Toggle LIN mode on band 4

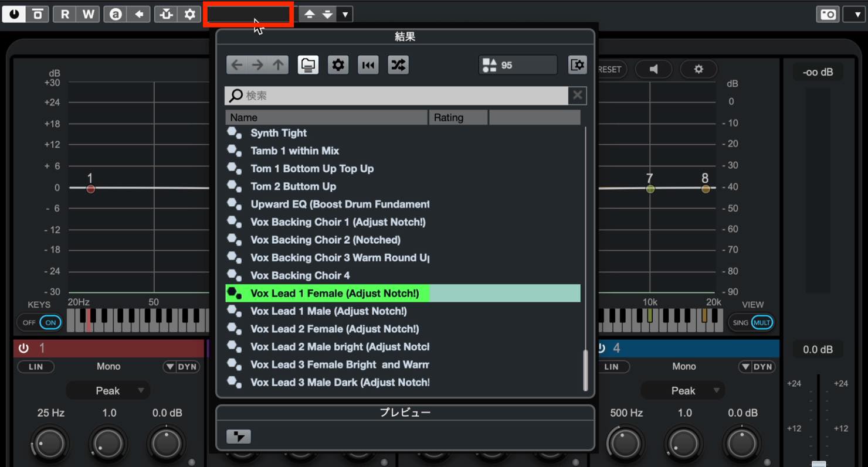point(611,367)
